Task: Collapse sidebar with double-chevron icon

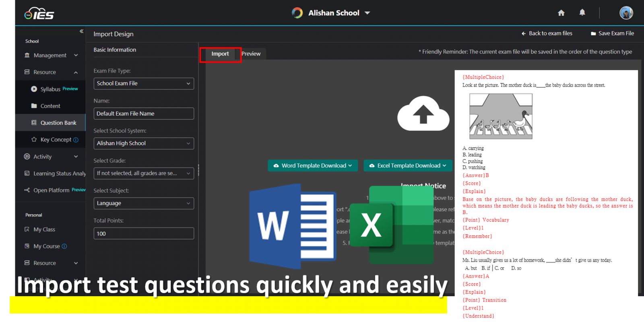Action: [x=81, y=31]
